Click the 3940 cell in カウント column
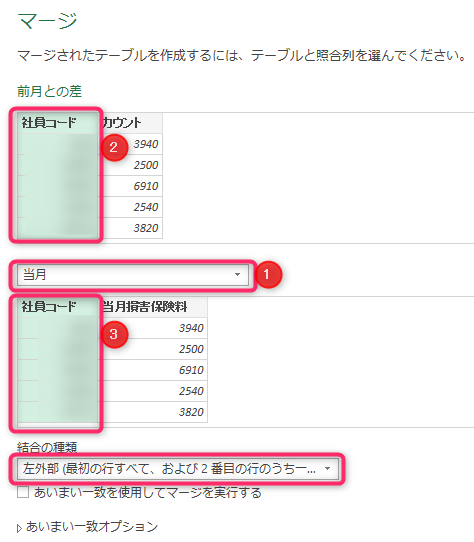The width and height of the screenshot is (474, 542). pos(146,144)
